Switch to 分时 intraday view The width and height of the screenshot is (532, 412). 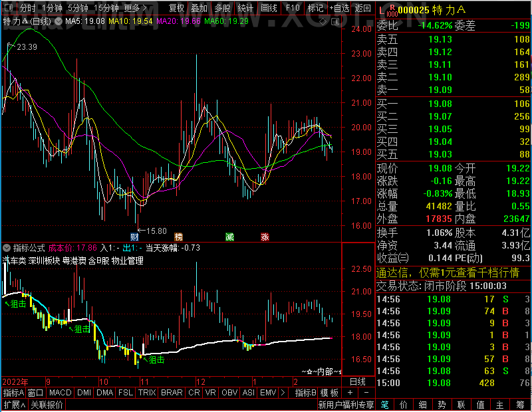[x=27, y=8]
